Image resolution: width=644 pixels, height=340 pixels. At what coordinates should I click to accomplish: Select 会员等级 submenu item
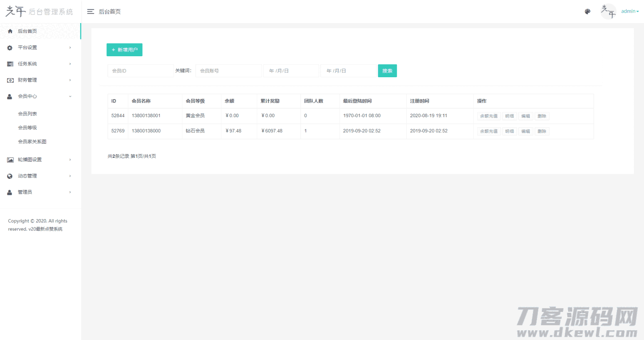pos(27,128)
